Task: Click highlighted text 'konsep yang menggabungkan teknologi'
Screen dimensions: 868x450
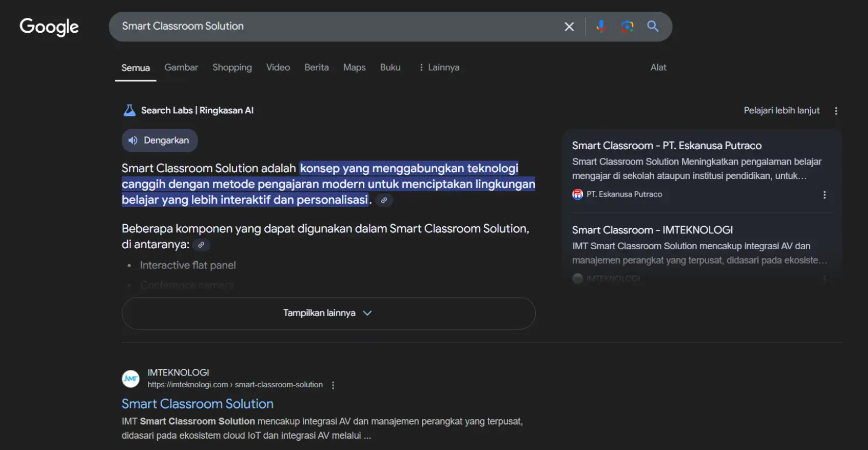Action: [x=409, y=169]
